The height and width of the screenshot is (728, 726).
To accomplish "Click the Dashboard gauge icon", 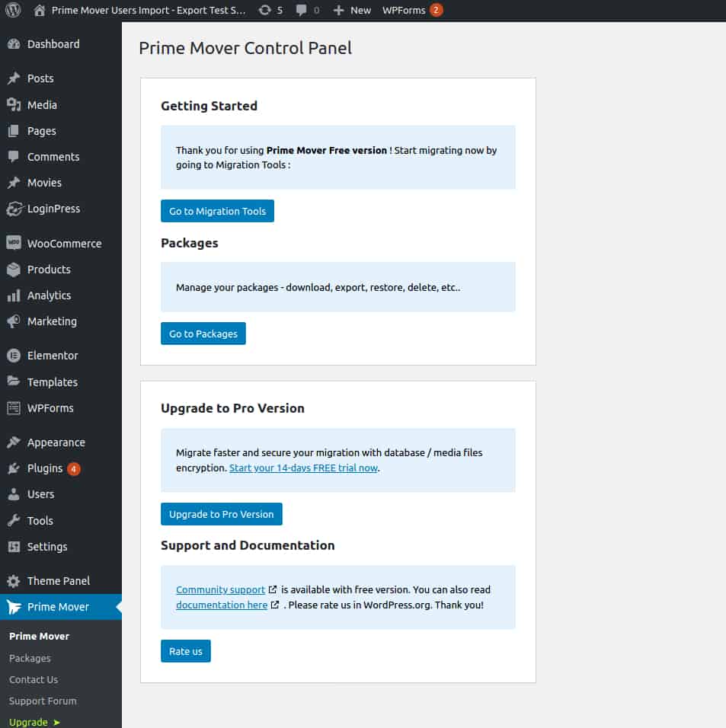I will pos(14,44).
